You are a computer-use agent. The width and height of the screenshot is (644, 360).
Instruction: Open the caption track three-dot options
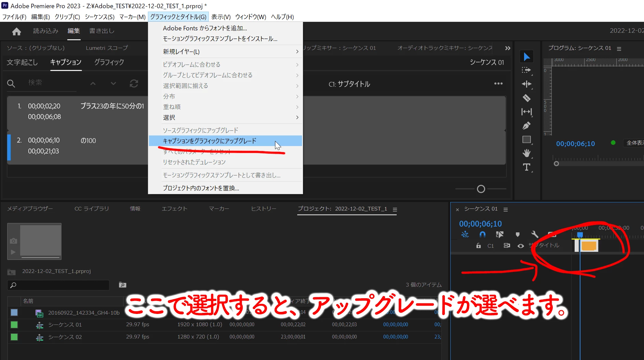coord(498,84)
